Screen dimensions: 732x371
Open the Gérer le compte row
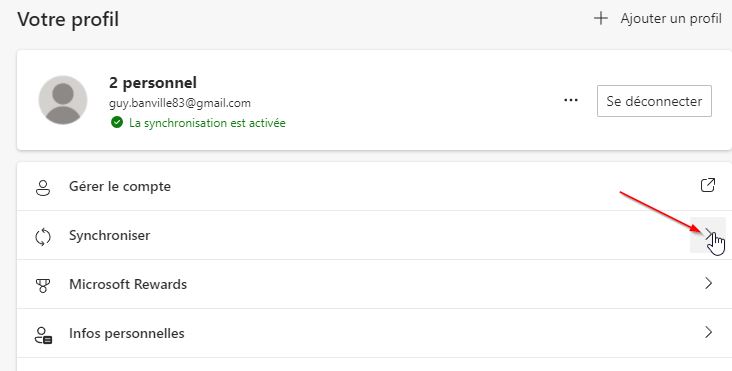point(374,187)
